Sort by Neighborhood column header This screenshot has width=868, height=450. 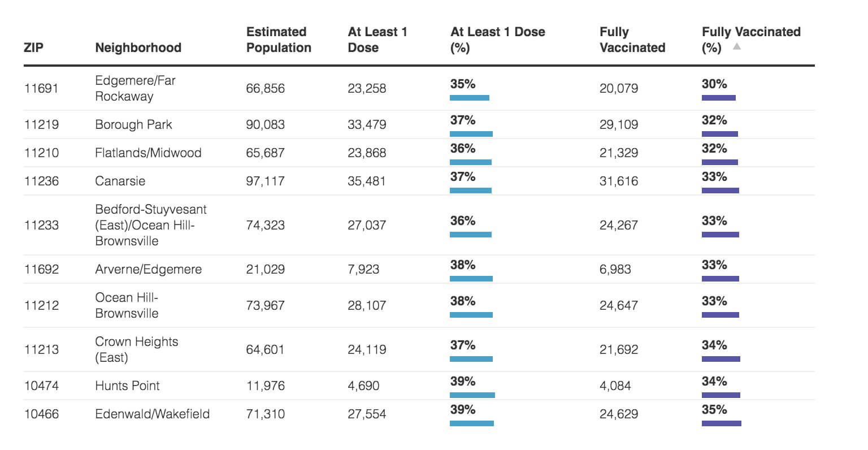pyautogui.click(x=138, y=47)
